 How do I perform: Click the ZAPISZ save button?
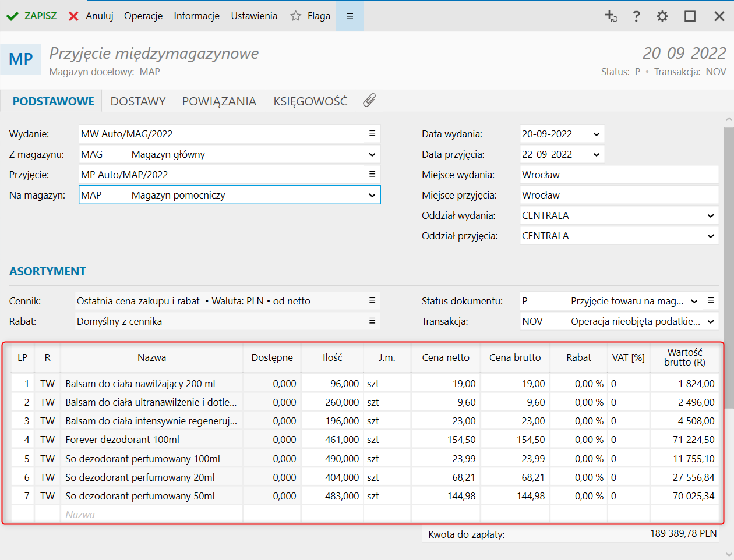pyautogui.click(x=32, y=16)
